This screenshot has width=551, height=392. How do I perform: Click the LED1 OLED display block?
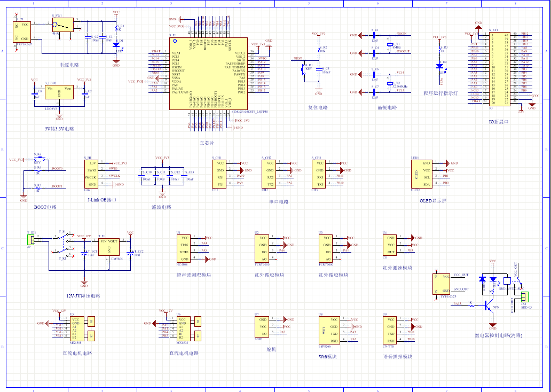(x=422, y=174)
